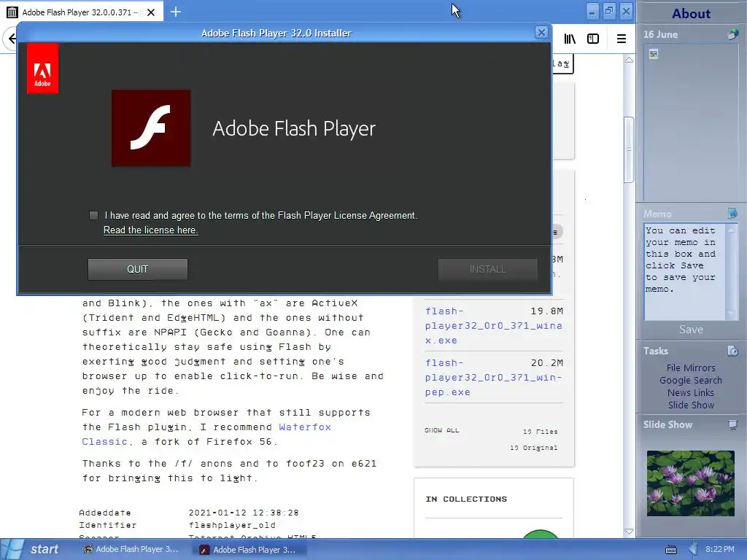Download flash-player32_0r0_371_win-pep.exe file link

pyautogui.click(x=494, y=378)
